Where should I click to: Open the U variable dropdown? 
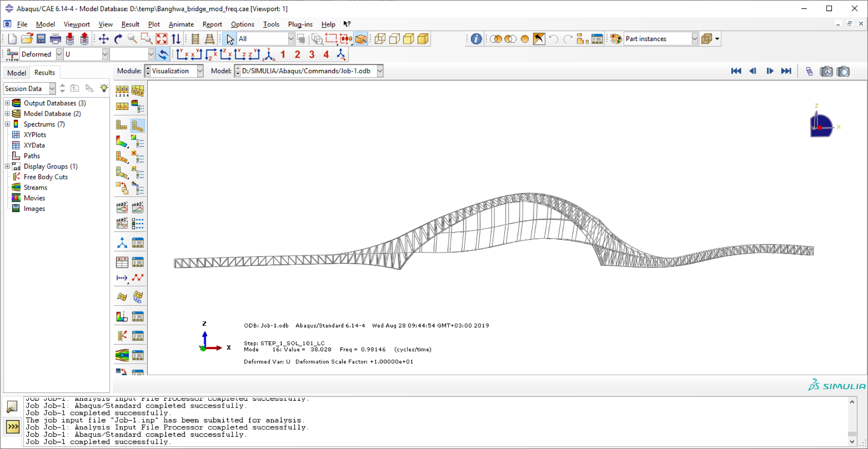[x=86, y=54]
